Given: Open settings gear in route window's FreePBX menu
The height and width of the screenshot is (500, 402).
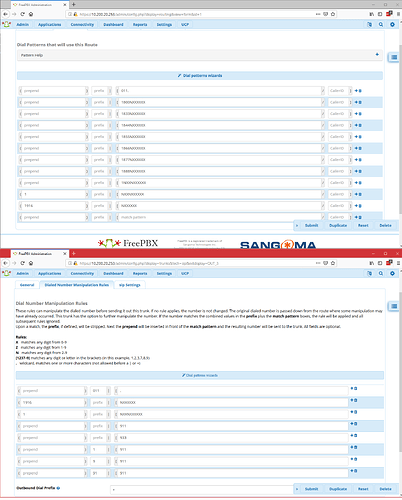Looking at the screenshot, I should (x=392, y=25).
